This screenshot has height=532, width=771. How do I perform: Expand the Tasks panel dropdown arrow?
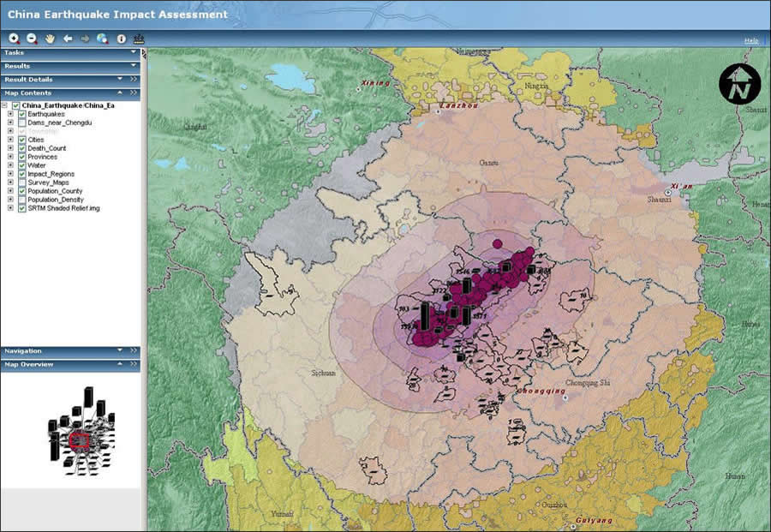(x=133, y=52)
